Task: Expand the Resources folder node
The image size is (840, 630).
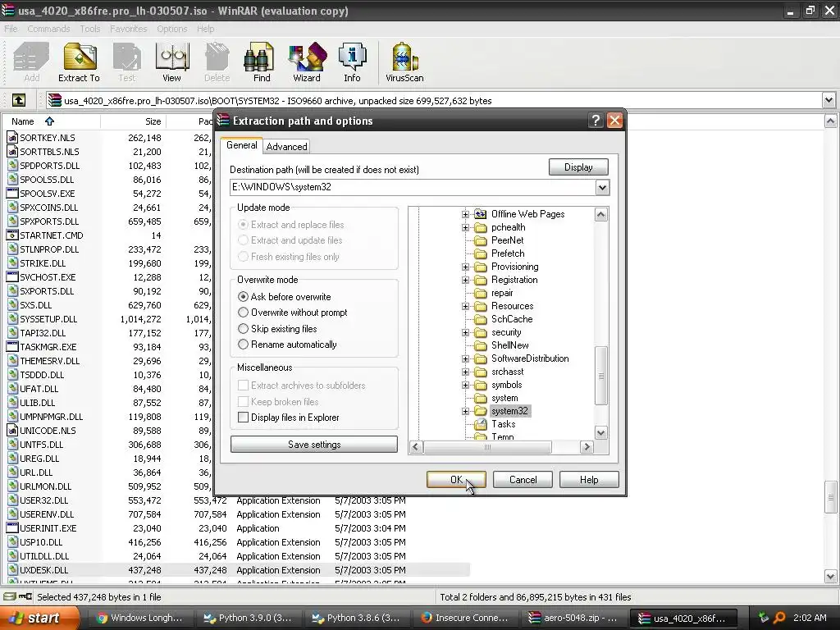Action: 466,306
